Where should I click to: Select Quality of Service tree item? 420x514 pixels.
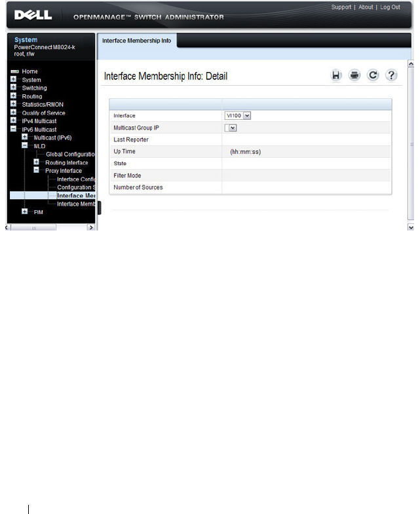pos(44,113)
